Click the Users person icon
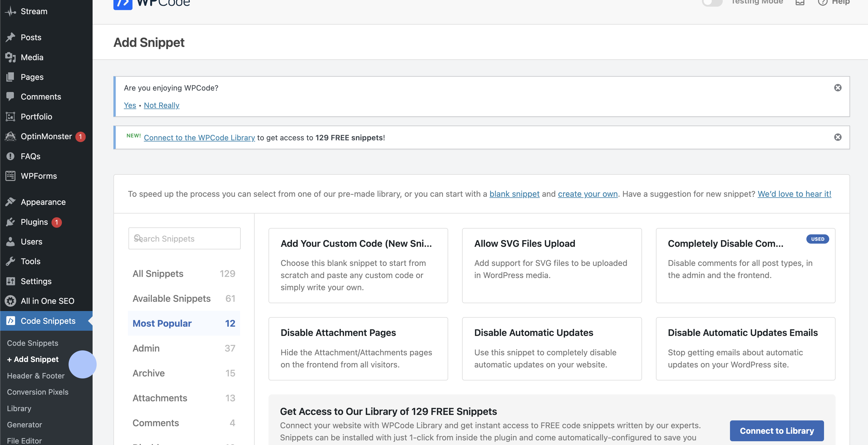The image size is (868, 445). coord(10,242)
